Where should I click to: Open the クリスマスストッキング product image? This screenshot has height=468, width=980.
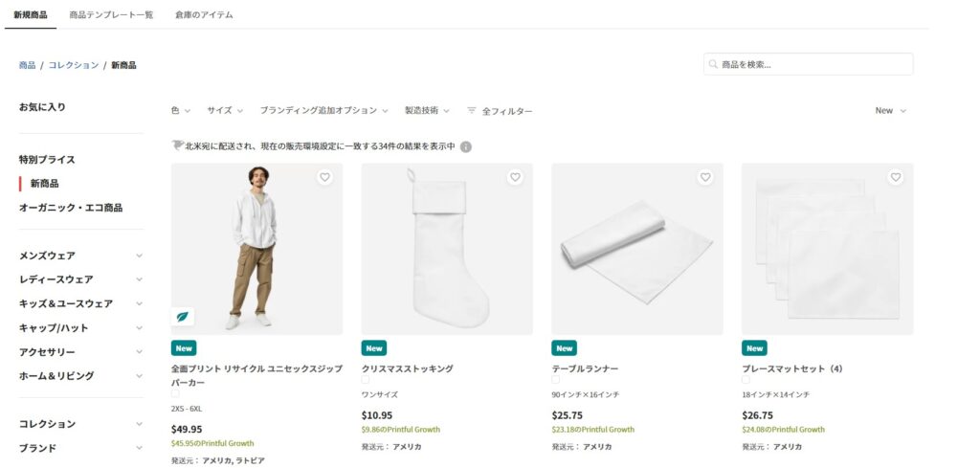(x=447, y=249)
